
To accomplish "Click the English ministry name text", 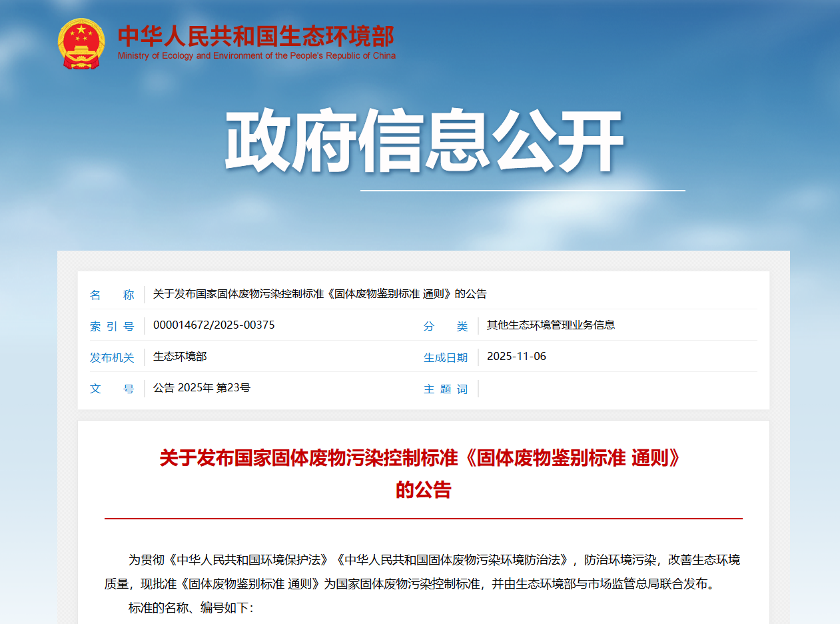I will [x=256, y=56].
